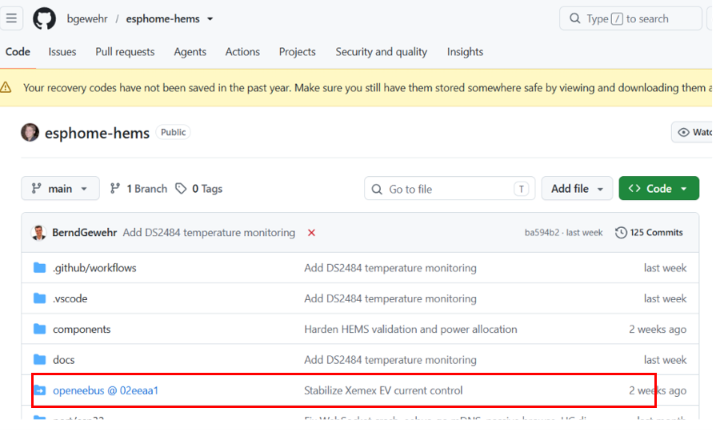The image size is (713, 430).
Task: Click the docs folder icon
Action: point(40,360)
